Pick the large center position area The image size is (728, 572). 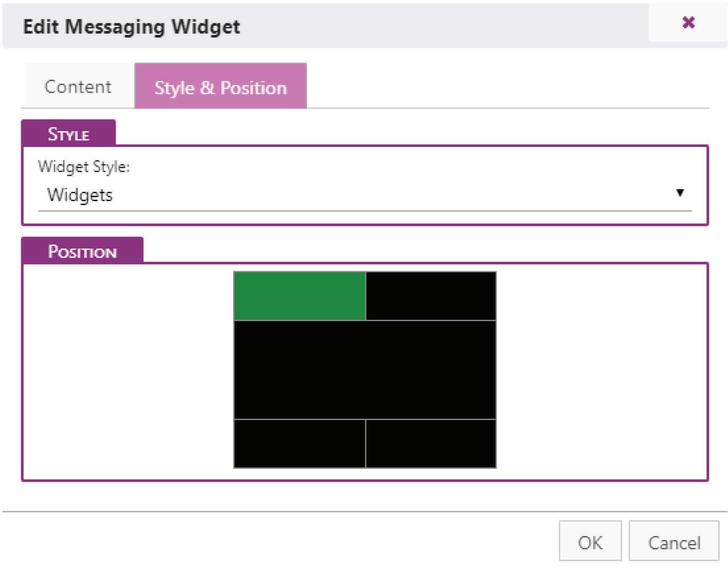[365, 370]
